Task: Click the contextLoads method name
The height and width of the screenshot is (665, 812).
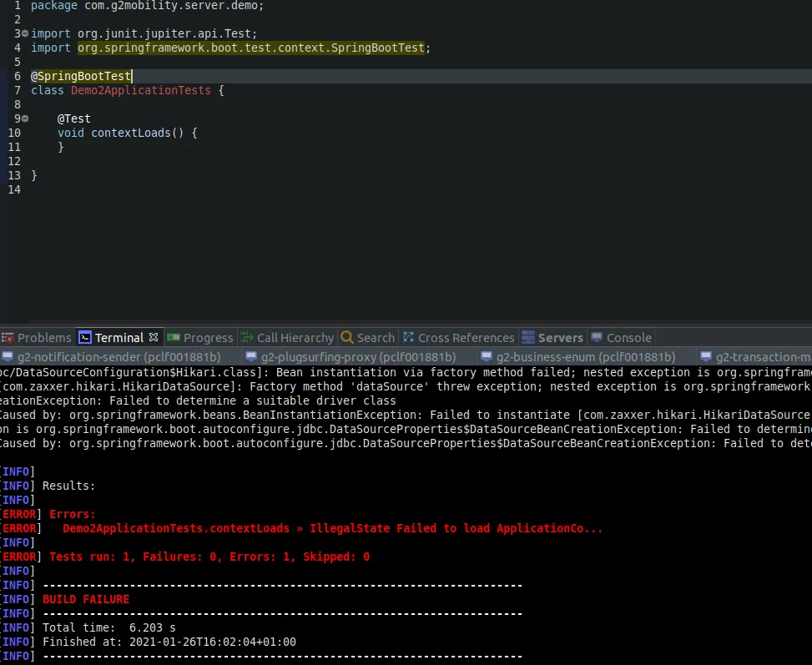Action: pos(131,133)
